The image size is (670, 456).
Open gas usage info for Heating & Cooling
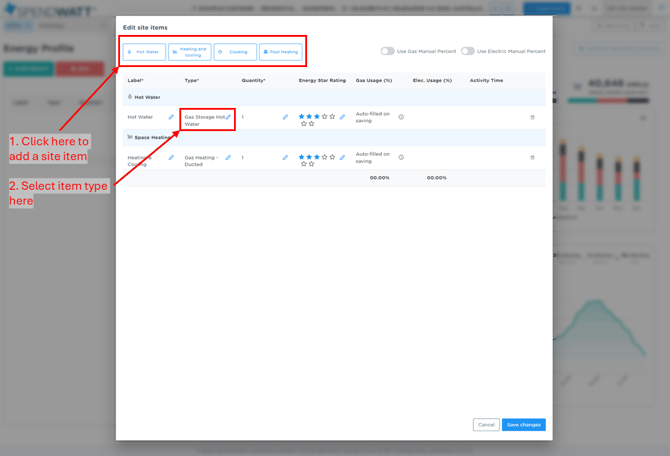click(x=401, y=157)
